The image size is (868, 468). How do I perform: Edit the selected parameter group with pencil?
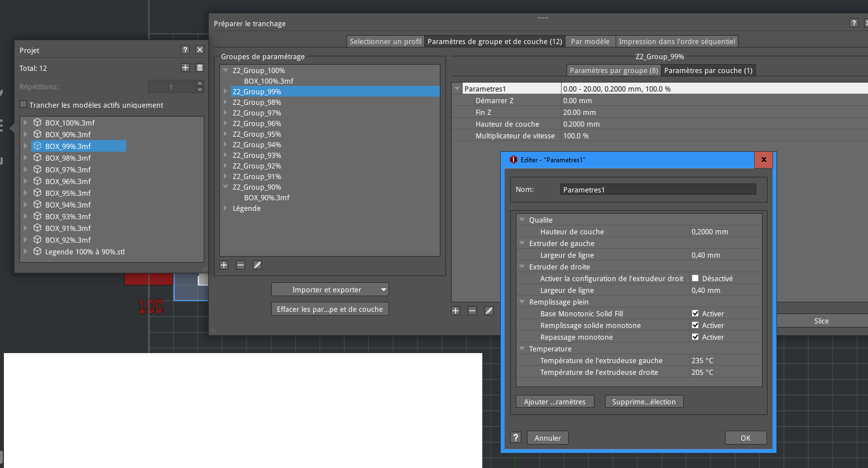(x=257, y=265)
